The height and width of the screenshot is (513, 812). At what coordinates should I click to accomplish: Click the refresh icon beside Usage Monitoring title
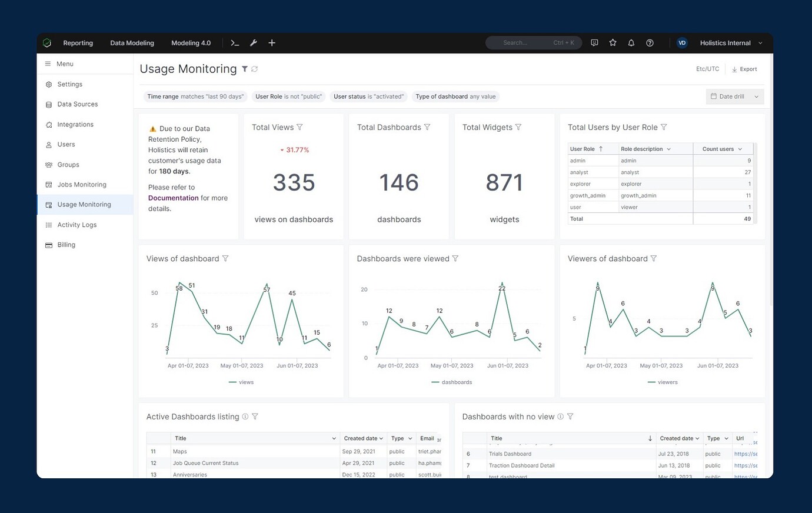tap(254, 69)
